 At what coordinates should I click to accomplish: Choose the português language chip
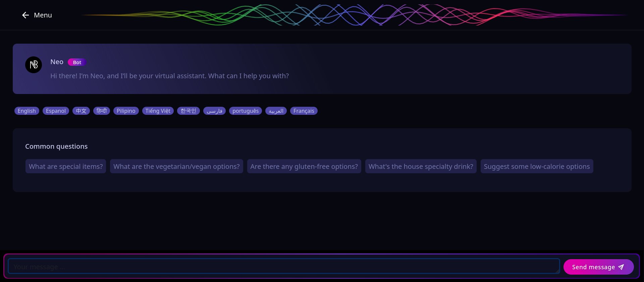[246, 111]
